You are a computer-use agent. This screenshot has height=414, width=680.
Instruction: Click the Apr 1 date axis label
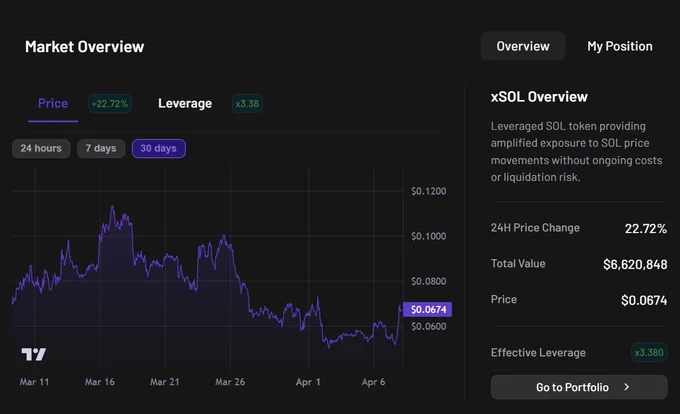pos(308,382)
